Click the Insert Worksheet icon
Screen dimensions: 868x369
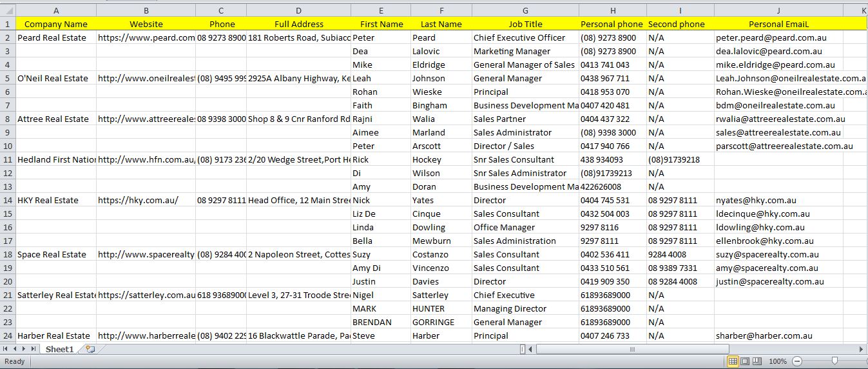(x=90, y=349)
